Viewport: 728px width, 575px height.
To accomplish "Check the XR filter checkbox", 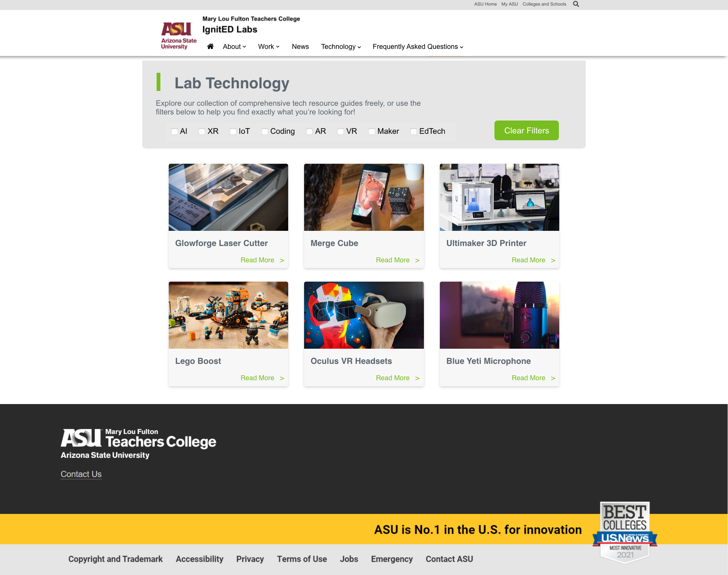I will point(202,132).
